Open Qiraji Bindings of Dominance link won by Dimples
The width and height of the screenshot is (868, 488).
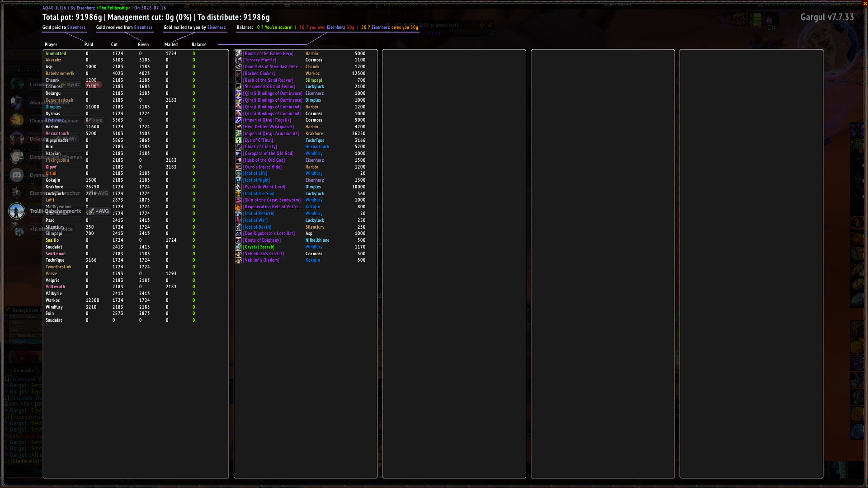click(273, 100)
